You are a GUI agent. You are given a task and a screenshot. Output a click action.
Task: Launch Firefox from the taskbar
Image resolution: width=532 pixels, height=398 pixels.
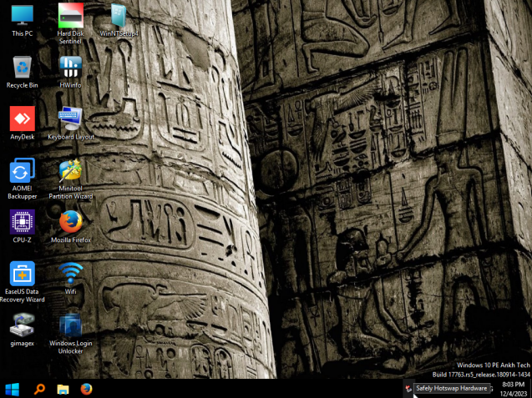pyautogui.click(x=87, y=389)
